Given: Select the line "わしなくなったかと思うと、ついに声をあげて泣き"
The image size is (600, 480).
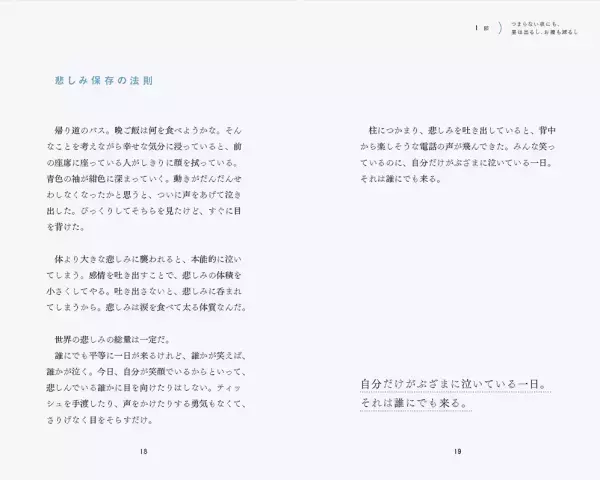Looking at the screenshot, I should tap(144, 195).
